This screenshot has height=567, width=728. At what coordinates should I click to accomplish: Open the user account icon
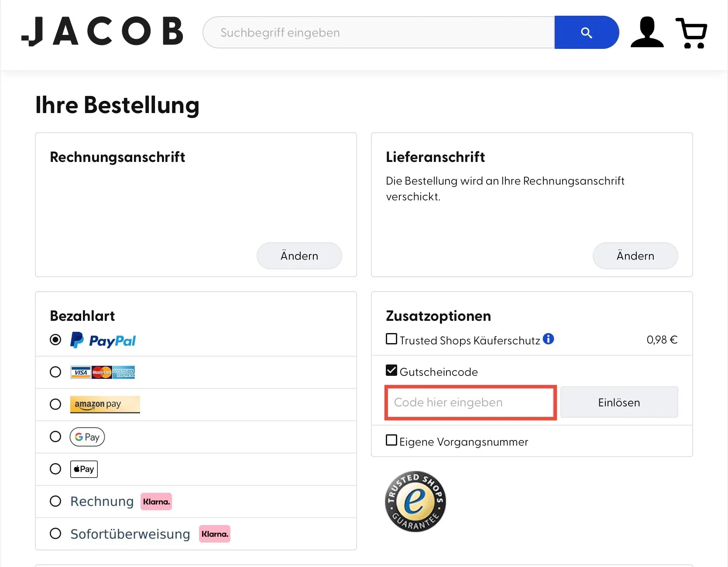647,32
